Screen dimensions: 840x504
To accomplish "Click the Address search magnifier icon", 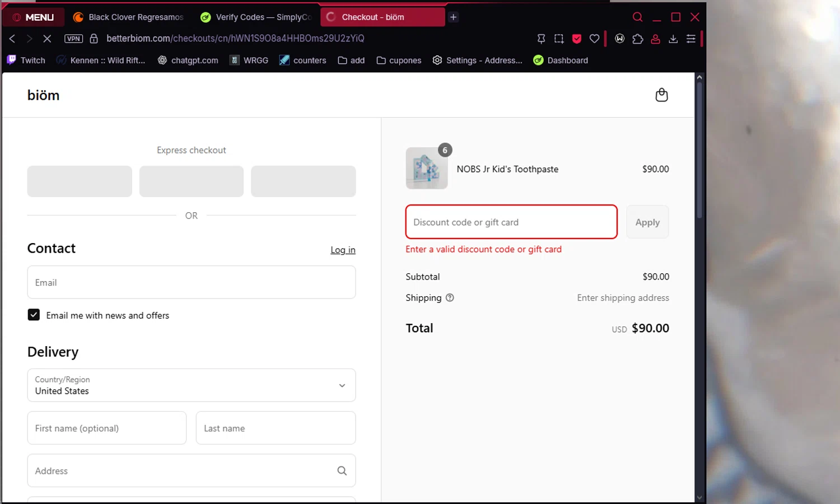I will 342,471.
